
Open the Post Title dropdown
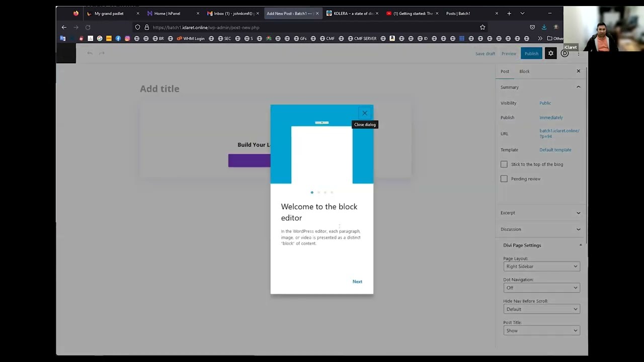[x=541, y=331]
